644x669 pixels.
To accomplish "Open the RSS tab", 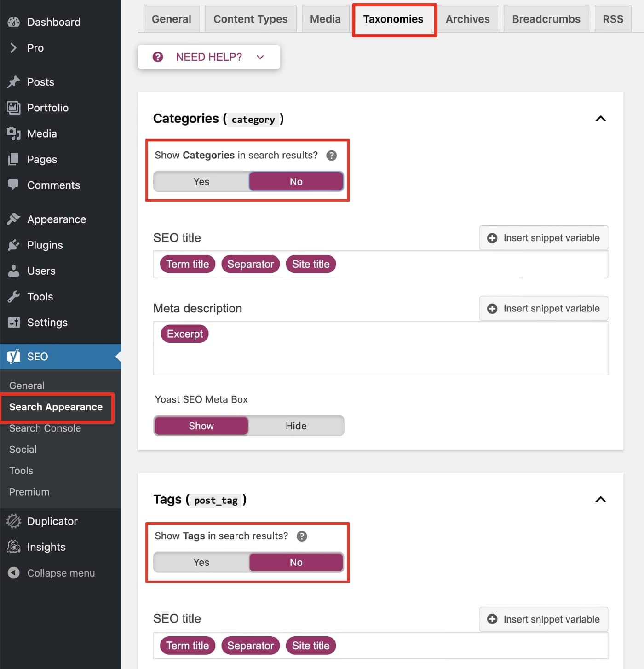I will point(613,19).
